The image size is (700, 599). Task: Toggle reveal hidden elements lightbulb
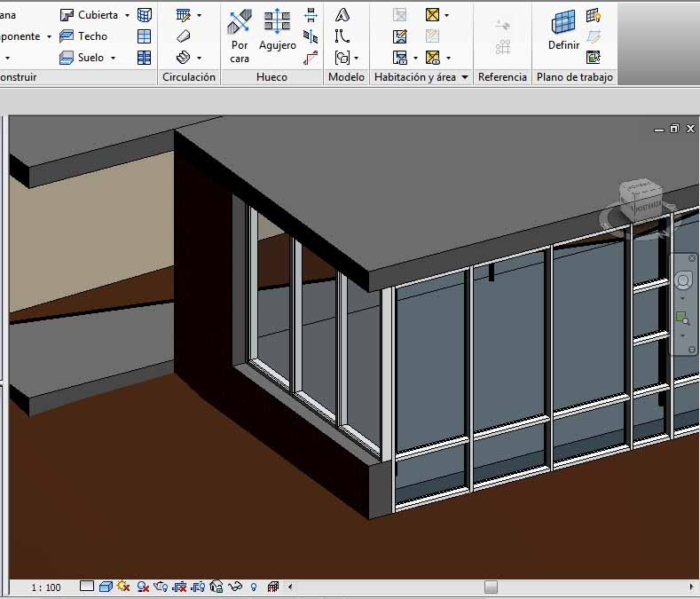254,587
